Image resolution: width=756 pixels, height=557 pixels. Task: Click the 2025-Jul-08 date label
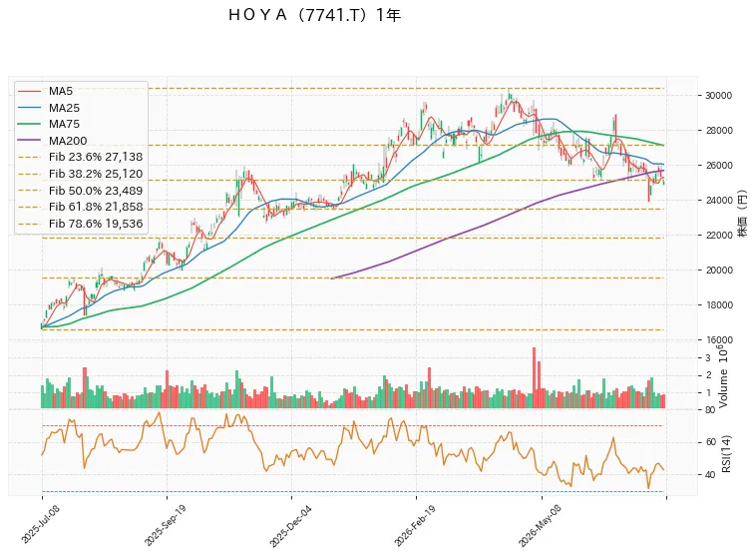coord(41,525)
